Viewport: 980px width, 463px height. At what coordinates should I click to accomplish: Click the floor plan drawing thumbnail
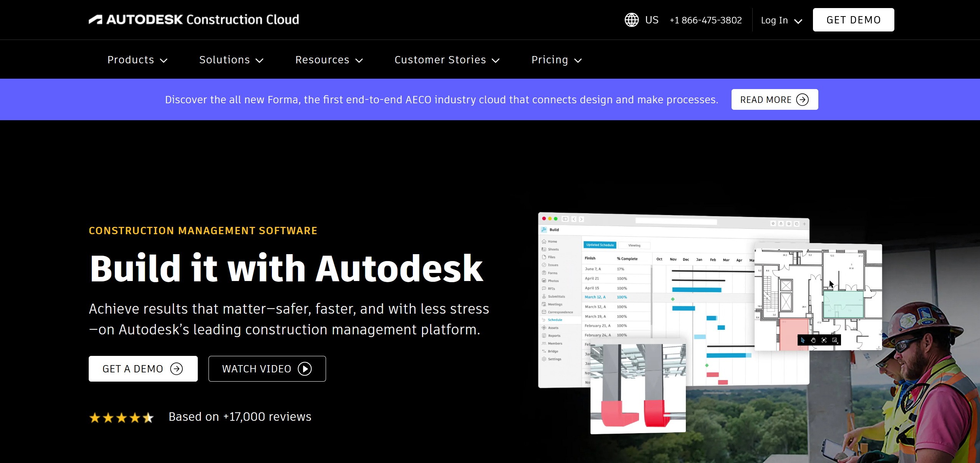(818, 297)
